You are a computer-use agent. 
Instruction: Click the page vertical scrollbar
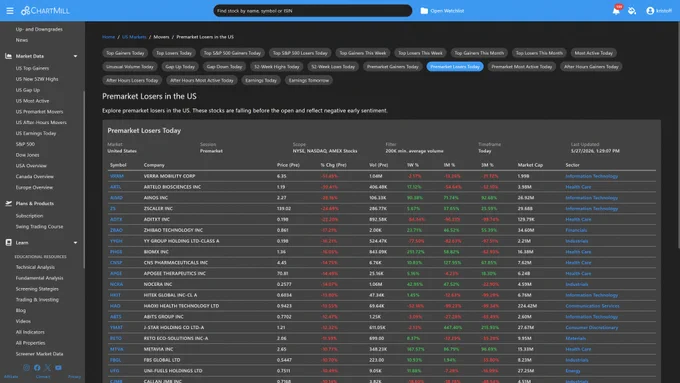coord(678,134)
